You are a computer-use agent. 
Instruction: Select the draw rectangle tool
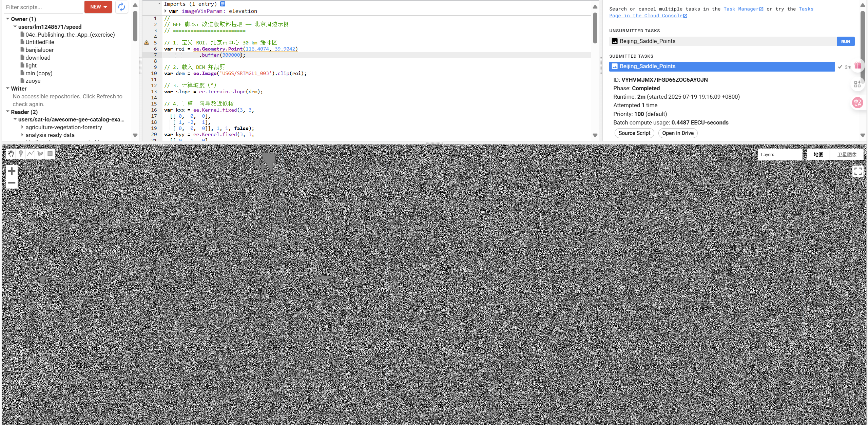coord(50,154)
